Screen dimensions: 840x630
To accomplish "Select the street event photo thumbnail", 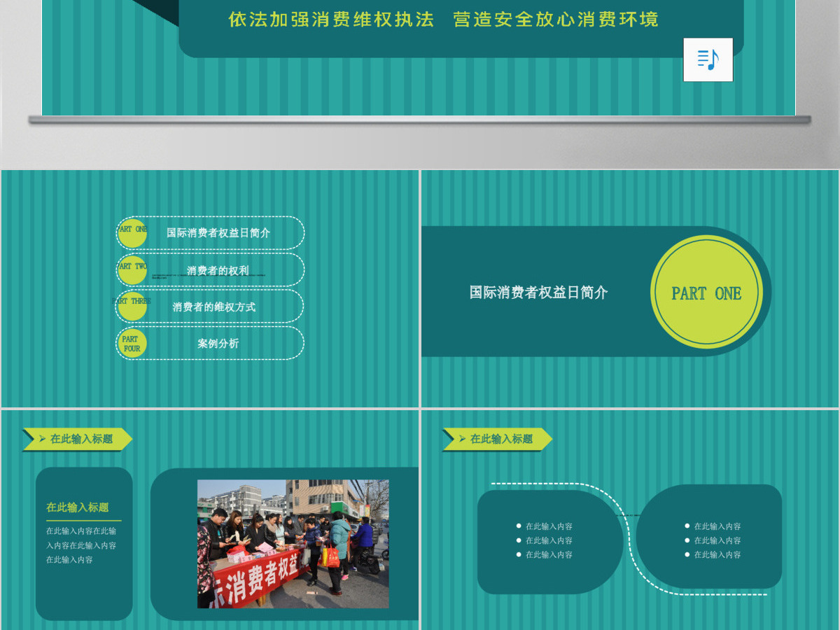I will pyautogui.click(x=293, y=544).
